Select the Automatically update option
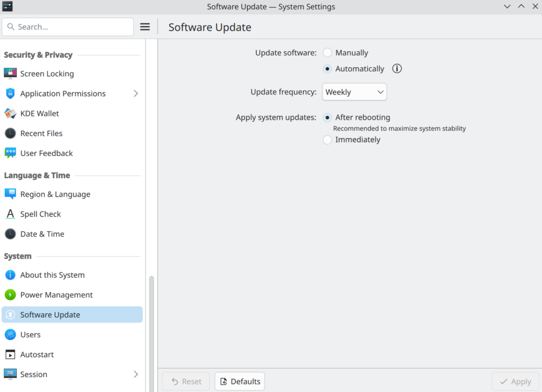Screen dimensions: 542x392 tap(353, 69)
